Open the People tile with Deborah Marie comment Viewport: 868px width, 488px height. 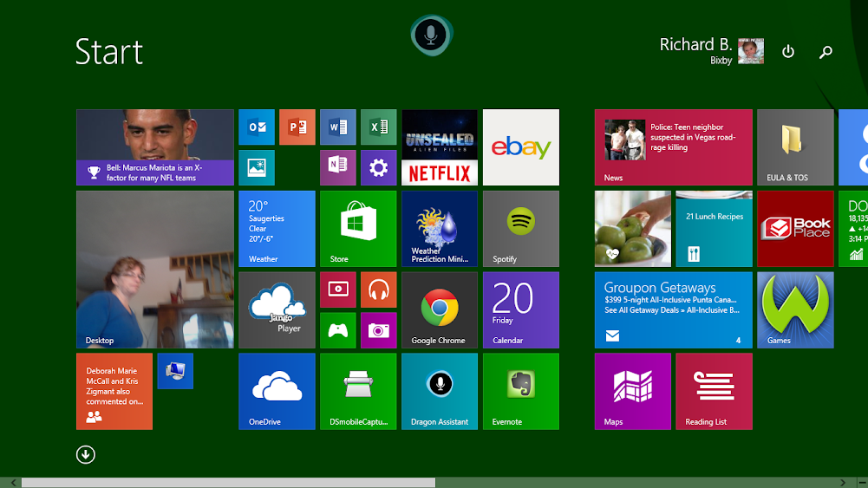(x=114, y=391)
